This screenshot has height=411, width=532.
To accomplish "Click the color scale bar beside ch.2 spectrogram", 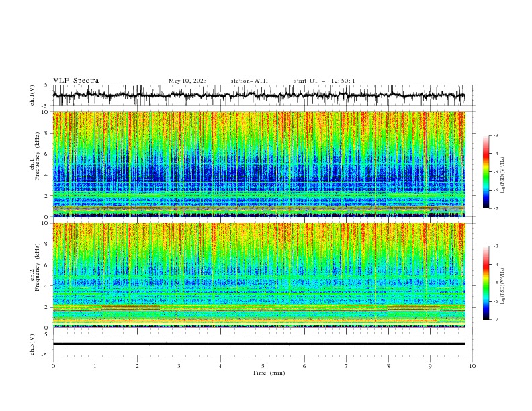I will [486, 283].
